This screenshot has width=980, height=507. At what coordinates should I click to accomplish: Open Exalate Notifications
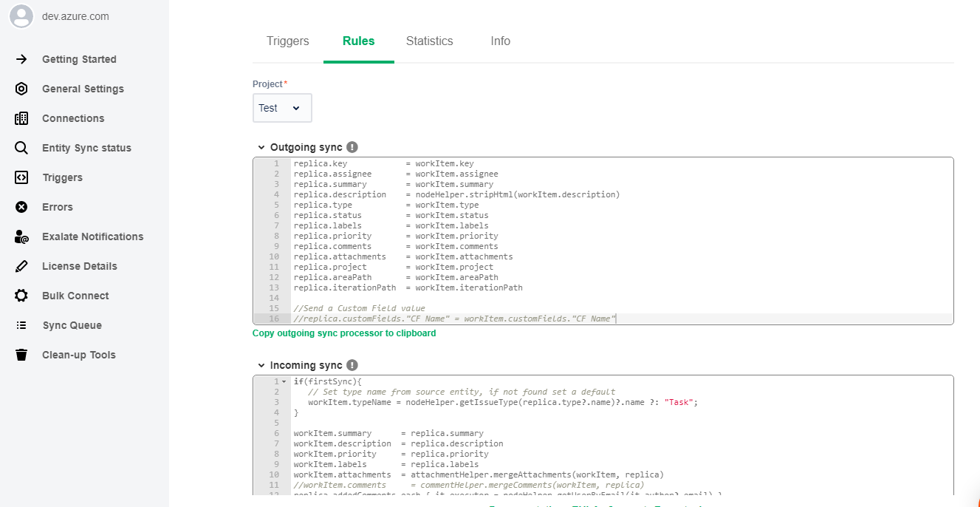tap(92, 237)
